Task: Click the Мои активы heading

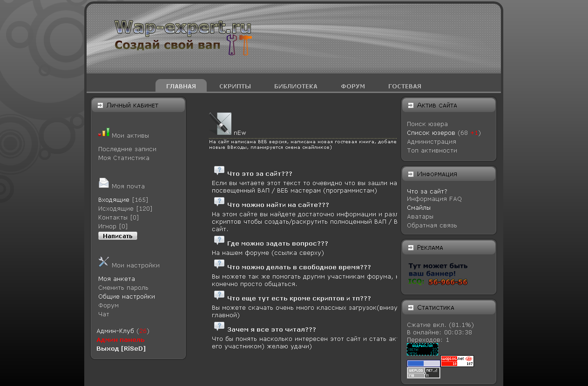Action: [130, 136]
